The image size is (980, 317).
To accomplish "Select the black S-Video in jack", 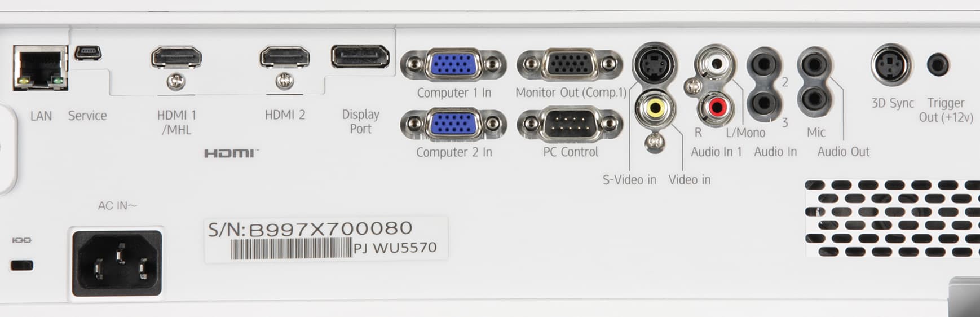I will 654,63.
